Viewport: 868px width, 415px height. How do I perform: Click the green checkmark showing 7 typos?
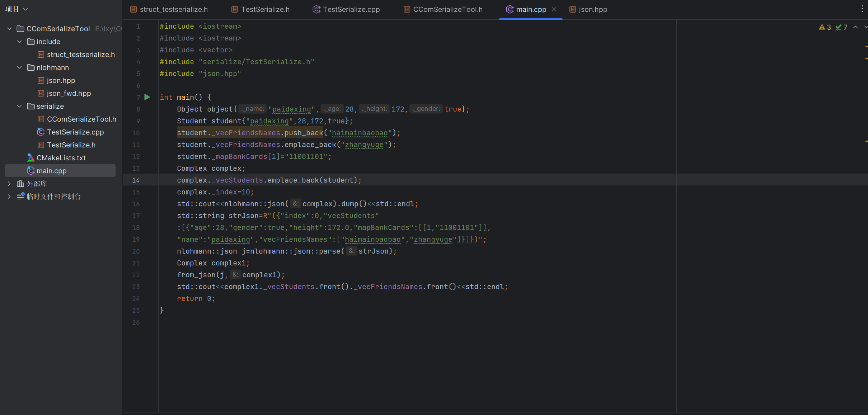[x=841, y=27]
